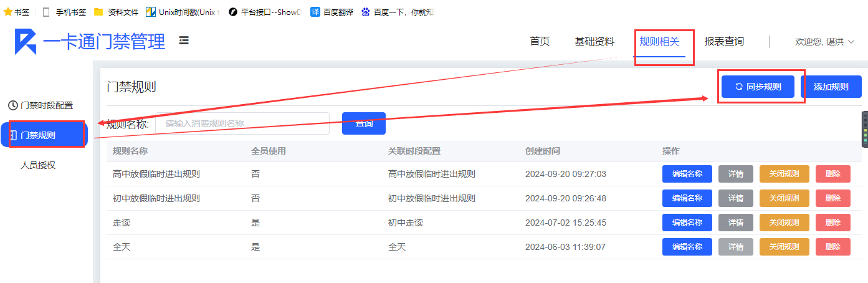Click the 规则名称 search input field
The width and height of the screenshot is (868, 283).
(242, 123)
